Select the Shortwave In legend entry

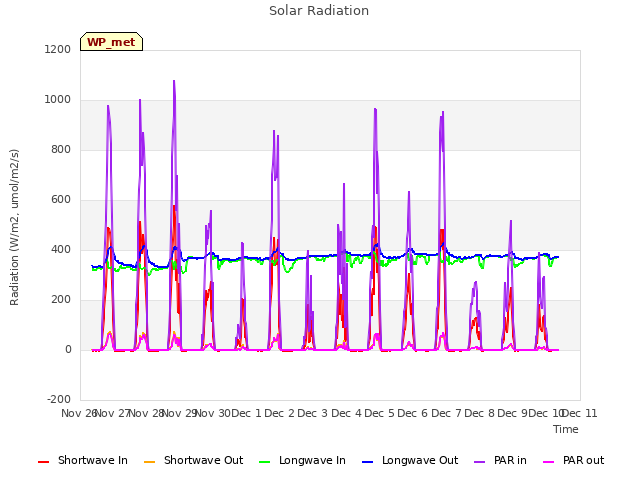point(82,460)
